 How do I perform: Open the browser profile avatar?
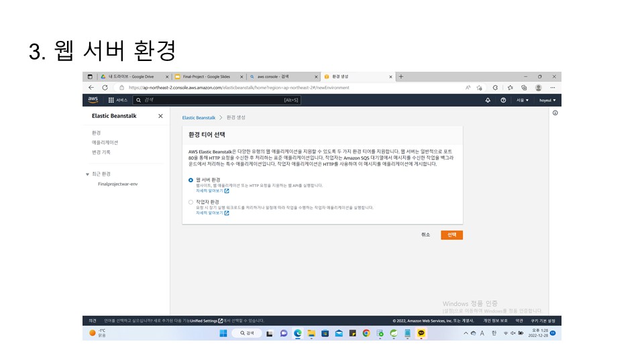[539, 87]
